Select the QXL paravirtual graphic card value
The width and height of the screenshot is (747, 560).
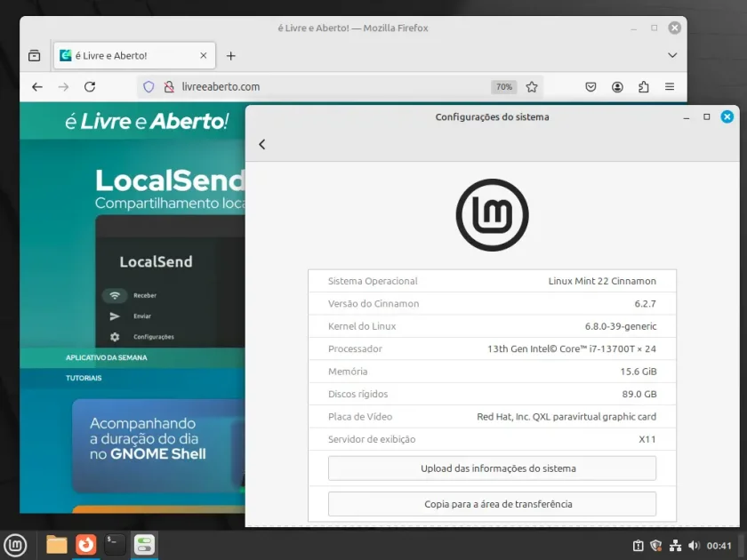click(x=566, y=417)
